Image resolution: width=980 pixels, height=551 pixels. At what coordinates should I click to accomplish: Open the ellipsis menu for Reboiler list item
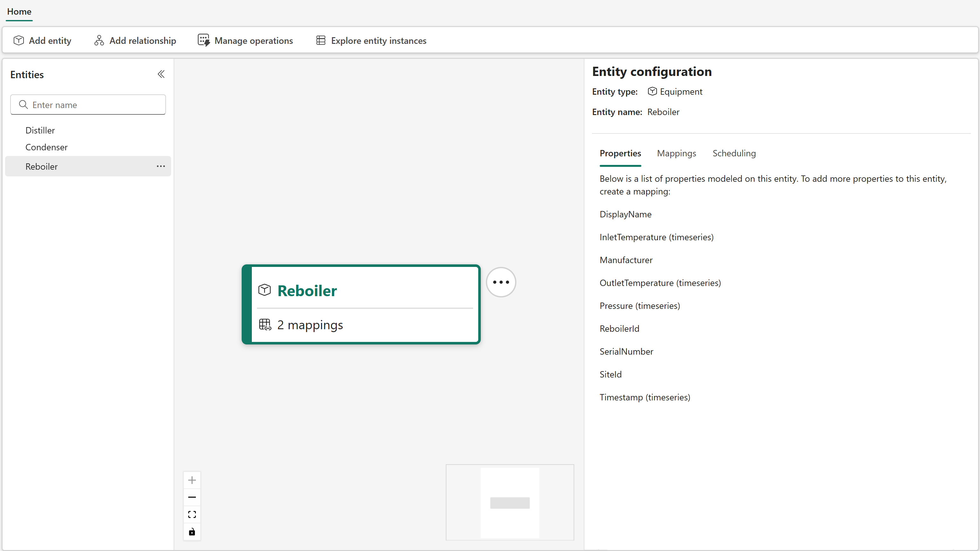coord(161,166)
